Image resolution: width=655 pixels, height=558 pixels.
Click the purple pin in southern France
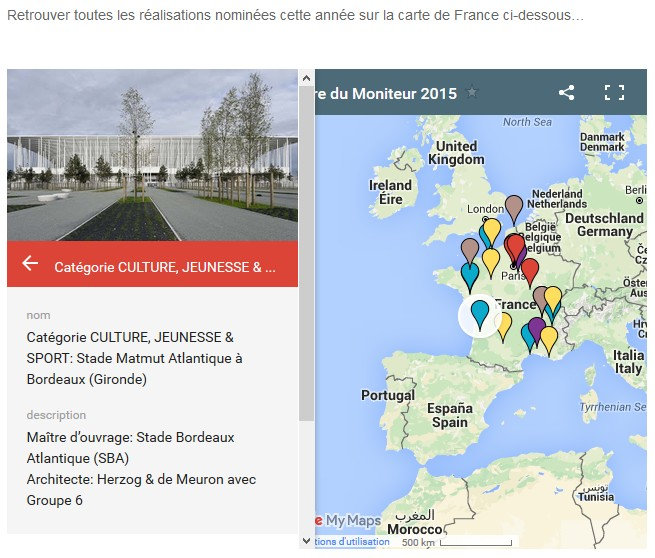[x=537, y=330]
